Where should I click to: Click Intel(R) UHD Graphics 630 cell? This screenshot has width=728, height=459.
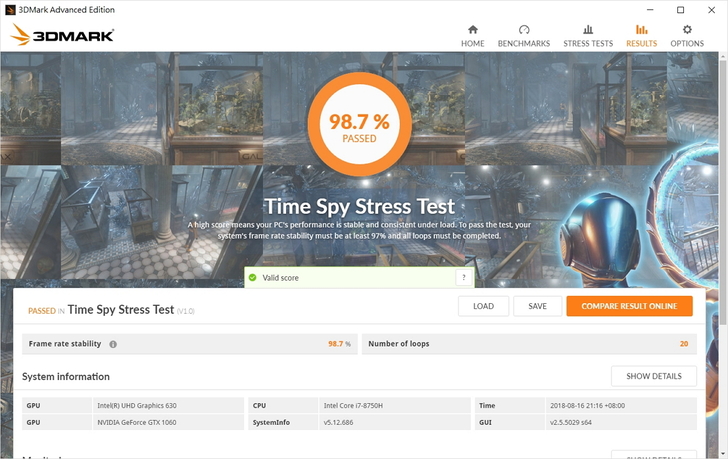[168, 406]
